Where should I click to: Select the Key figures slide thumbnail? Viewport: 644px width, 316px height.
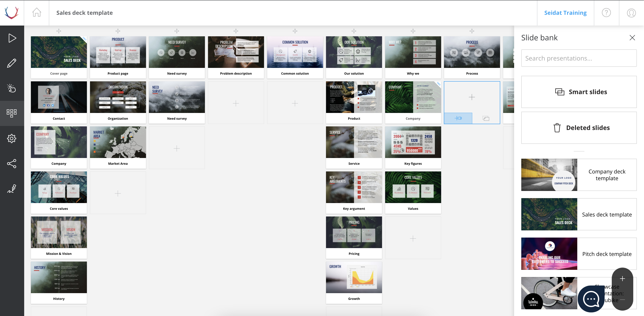(413, 142)
